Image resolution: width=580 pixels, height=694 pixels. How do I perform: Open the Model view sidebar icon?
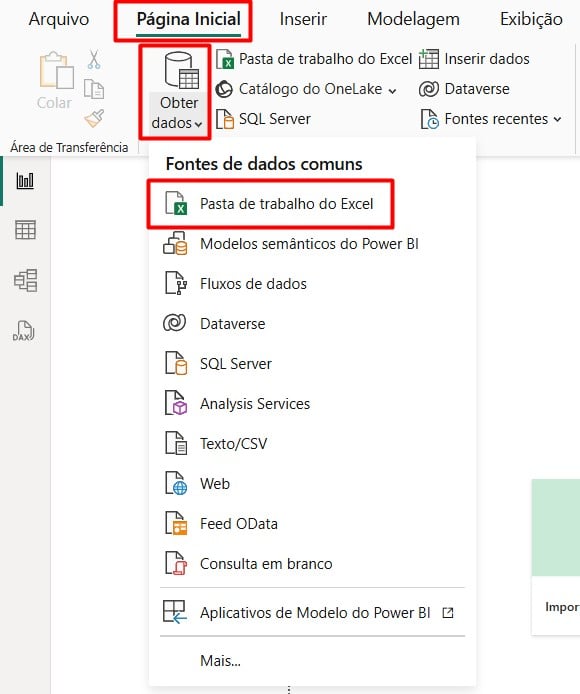tap(25, 280)
